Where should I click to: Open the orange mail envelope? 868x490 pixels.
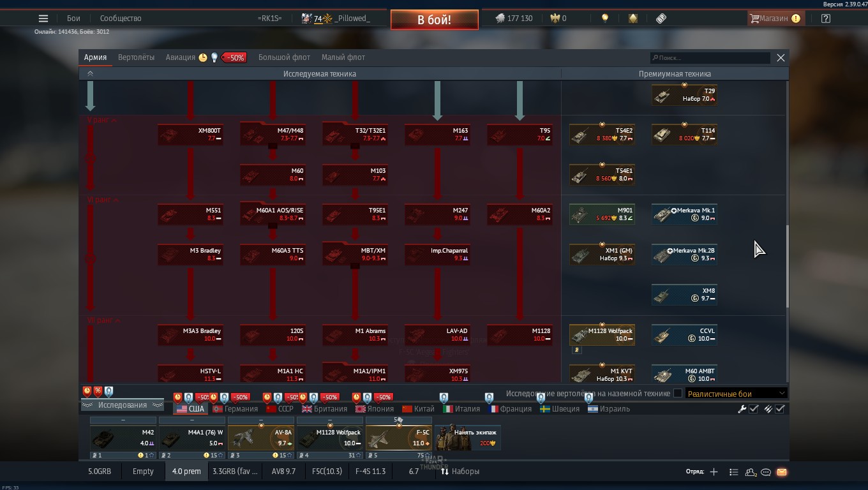[782, 472]
